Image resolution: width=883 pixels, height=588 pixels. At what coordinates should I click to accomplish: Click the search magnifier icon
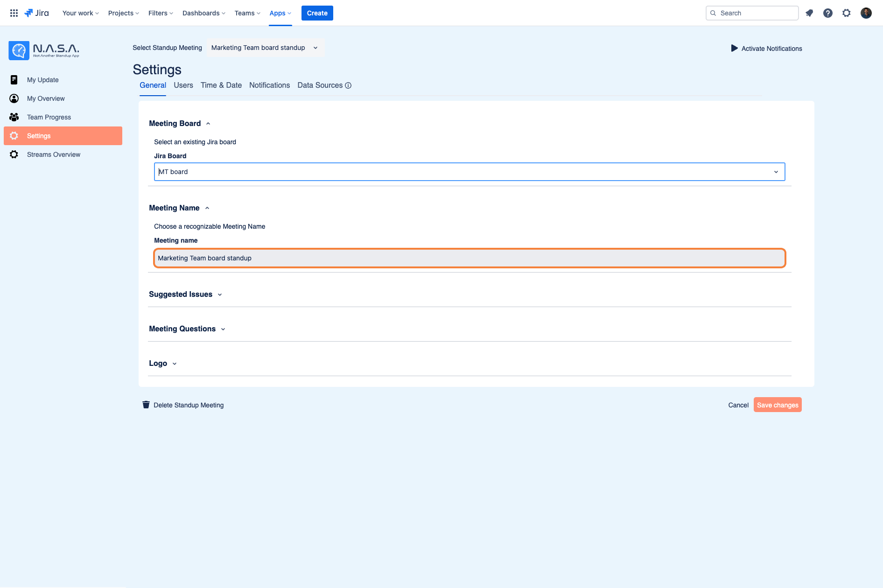[x=713, y=13]
